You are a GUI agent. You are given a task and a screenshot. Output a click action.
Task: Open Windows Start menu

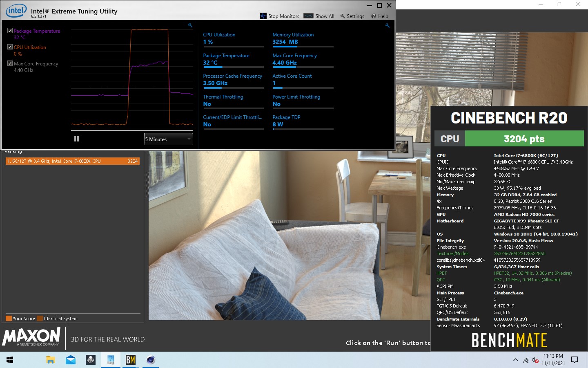pos(10,360)
